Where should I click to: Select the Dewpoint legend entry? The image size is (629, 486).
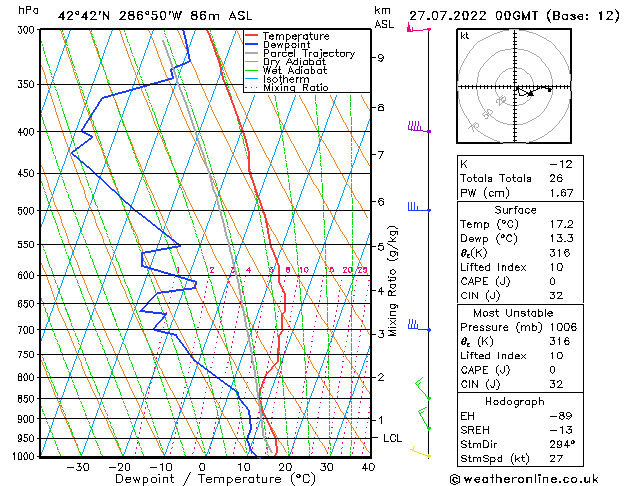(278, 45)
